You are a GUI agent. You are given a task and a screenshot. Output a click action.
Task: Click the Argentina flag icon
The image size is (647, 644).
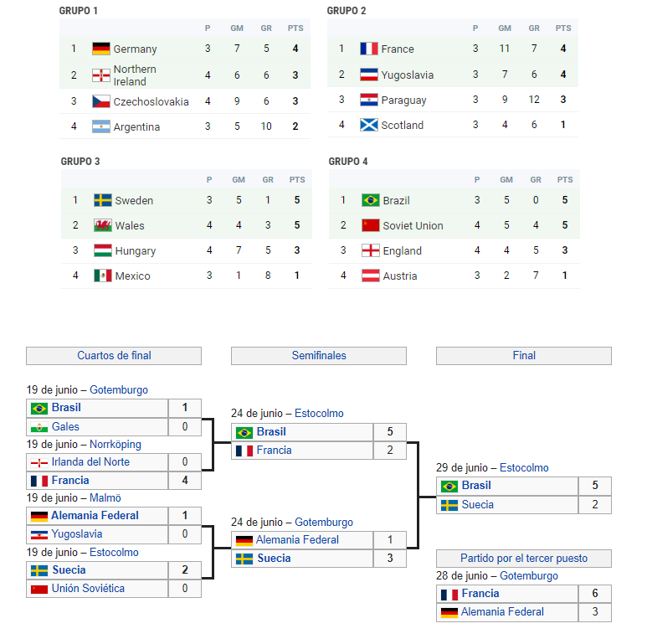pyautogui.click(x=101, y=126)
